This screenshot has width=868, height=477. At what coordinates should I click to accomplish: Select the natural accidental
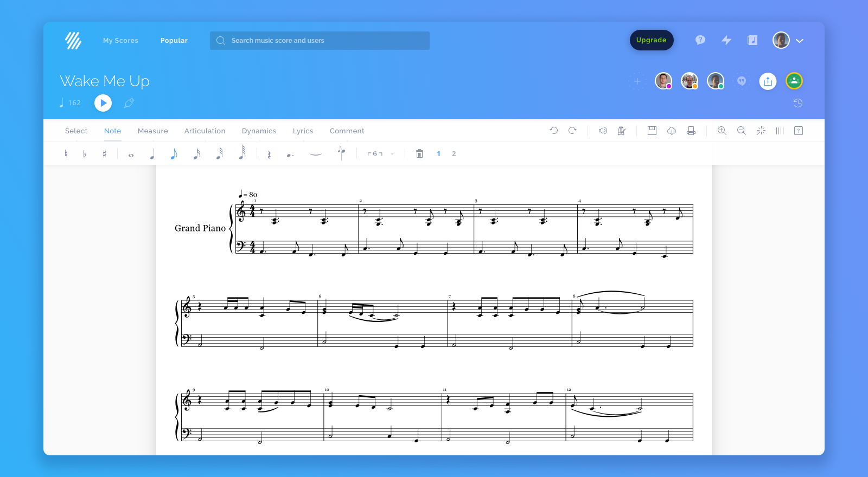66,154
